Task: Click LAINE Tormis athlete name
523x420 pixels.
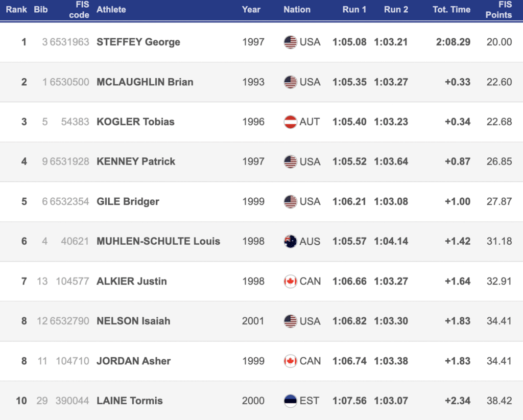Action: [x=129, y=401]
